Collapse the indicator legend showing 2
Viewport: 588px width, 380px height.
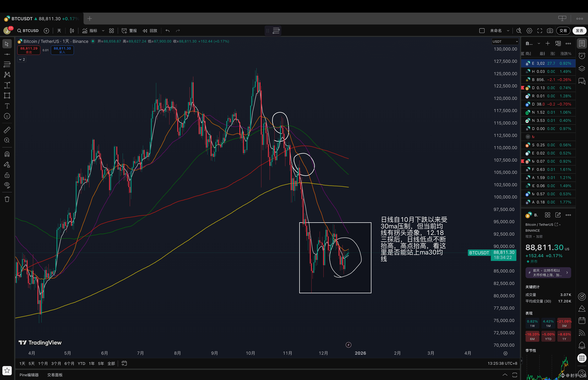pos(22,60)
